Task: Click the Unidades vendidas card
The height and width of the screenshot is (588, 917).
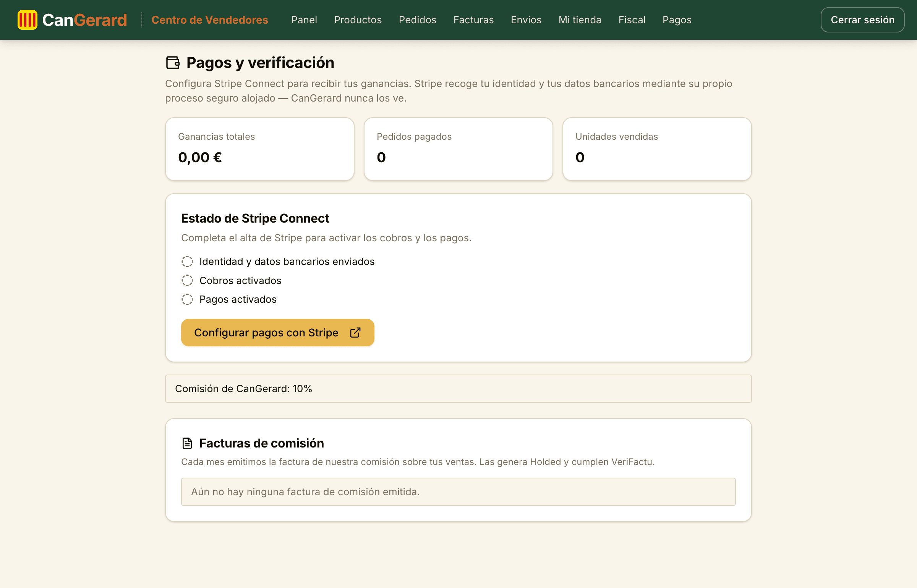Action: 657,149
